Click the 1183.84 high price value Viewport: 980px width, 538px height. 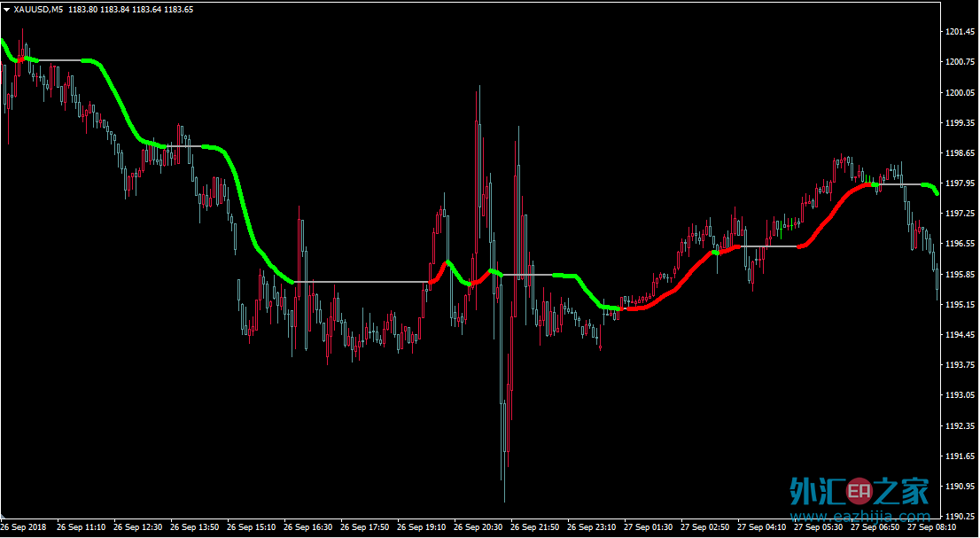(113, 9)
